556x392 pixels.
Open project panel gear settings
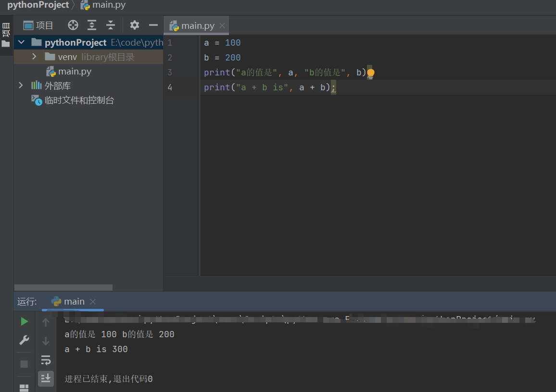(135, 25)
